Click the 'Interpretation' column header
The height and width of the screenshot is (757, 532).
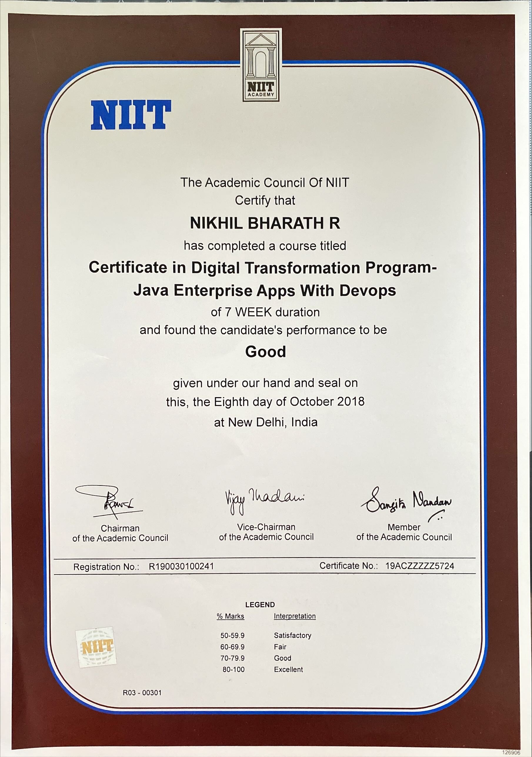coord(295,616)
